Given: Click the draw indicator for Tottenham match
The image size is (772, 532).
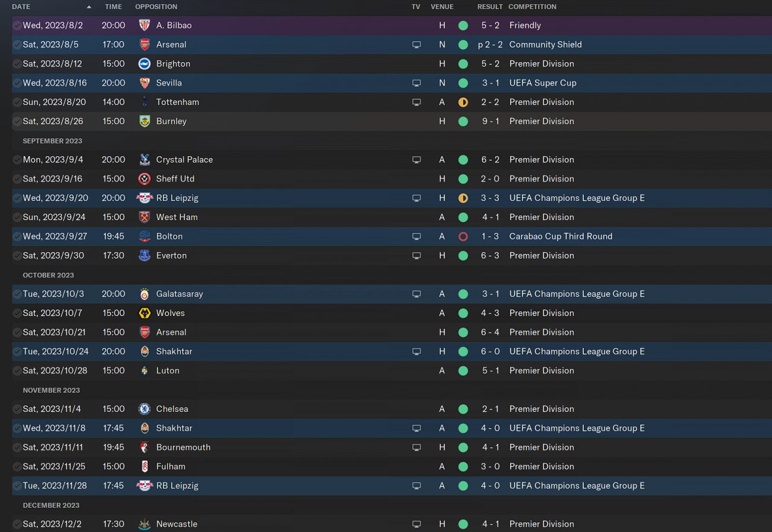Looking at the screenshot, I should tap(463, 103).
